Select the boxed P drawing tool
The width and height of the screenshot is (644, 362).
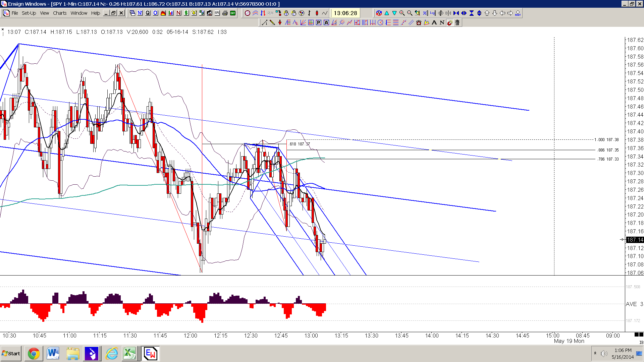[x=318, y=22]
